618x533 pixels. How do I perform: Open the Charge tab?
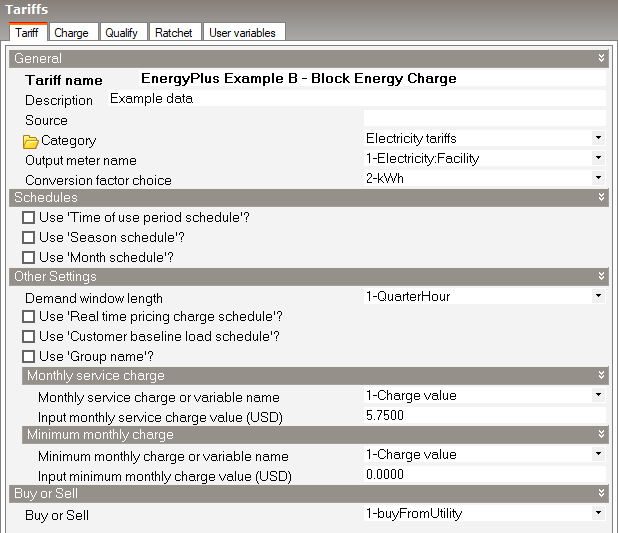coord(72,33)
